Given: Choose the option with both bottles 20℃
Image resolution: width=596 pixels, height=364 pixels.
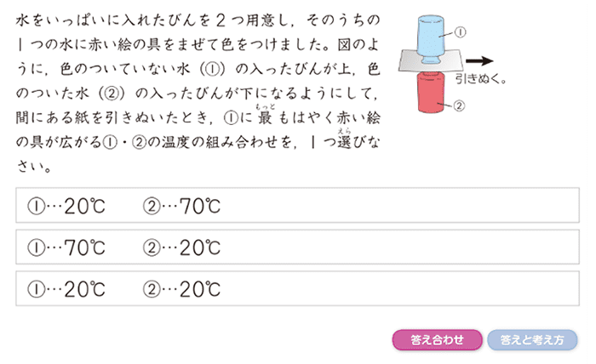Looking at the screenshot, I should click(x=297, y=288).
